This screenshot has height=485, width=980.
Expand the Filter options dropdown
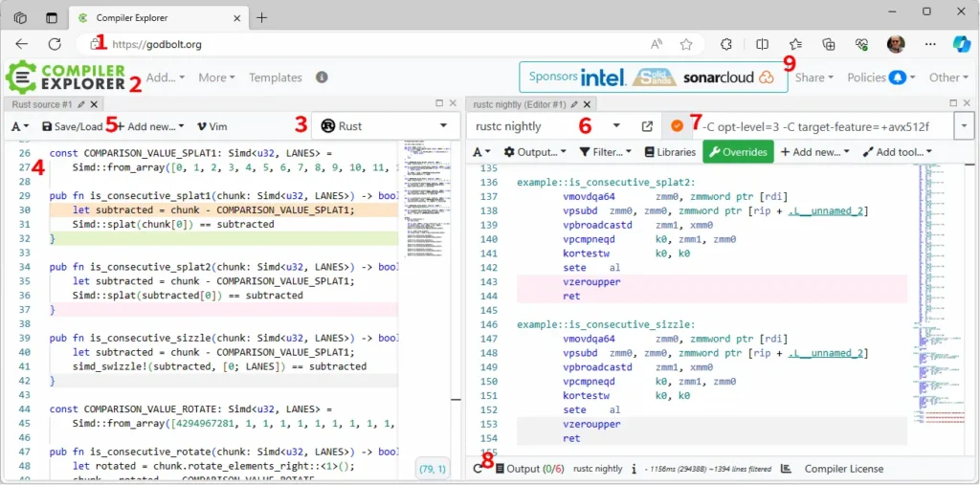[605, 151]
